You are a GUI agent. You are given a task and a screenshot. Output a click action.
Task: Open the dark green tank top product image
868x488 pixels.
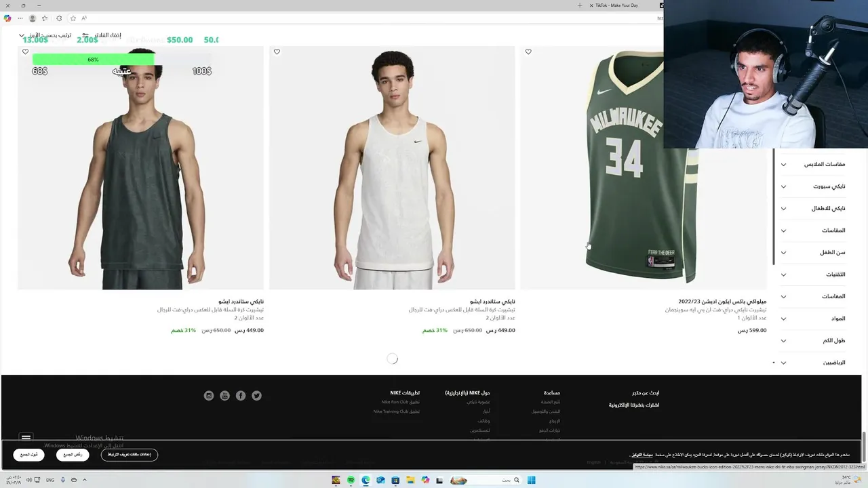click(x=140, y=168)
